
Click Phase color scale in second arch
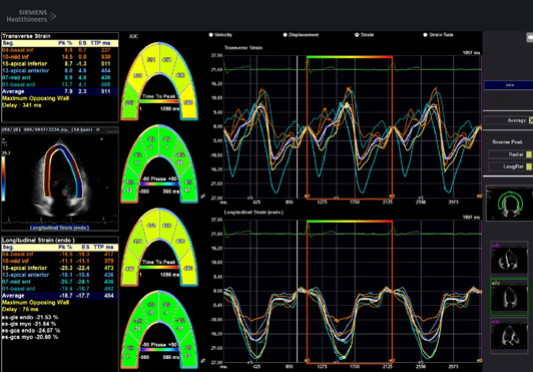[159, 184]
